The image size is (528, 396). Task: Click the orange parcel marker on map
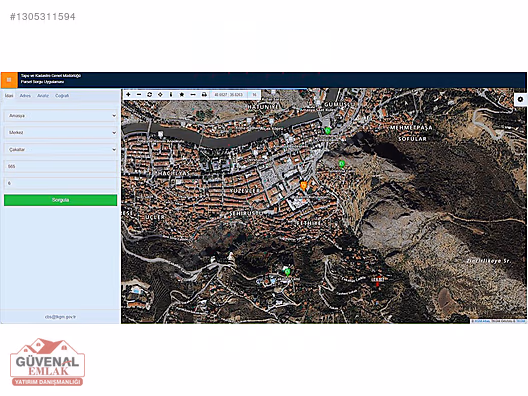tap(303, 186)
